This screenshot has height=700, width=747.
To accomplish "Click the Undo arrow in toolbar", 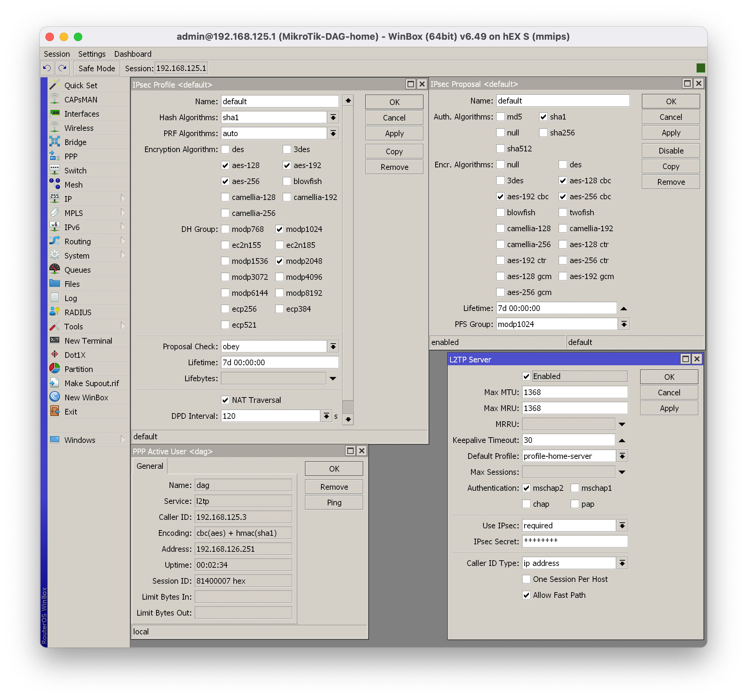I will tap(47, 68).
